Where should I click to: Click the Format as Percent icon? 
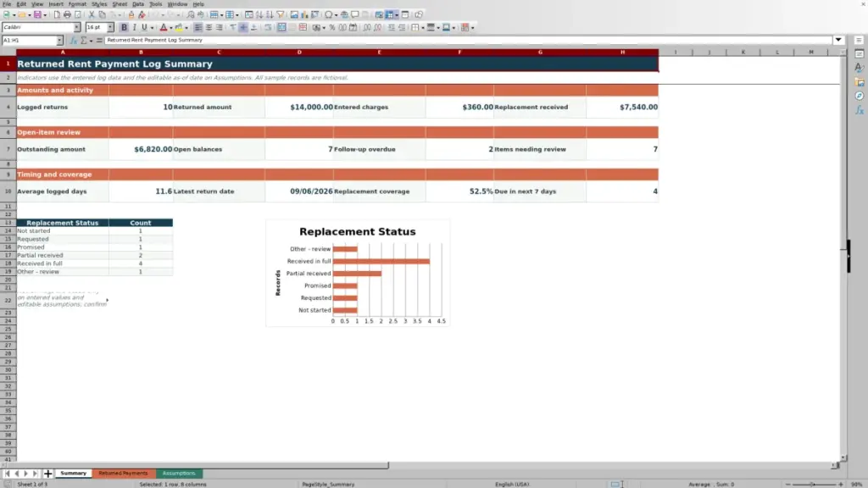click(x=332, y=27)
